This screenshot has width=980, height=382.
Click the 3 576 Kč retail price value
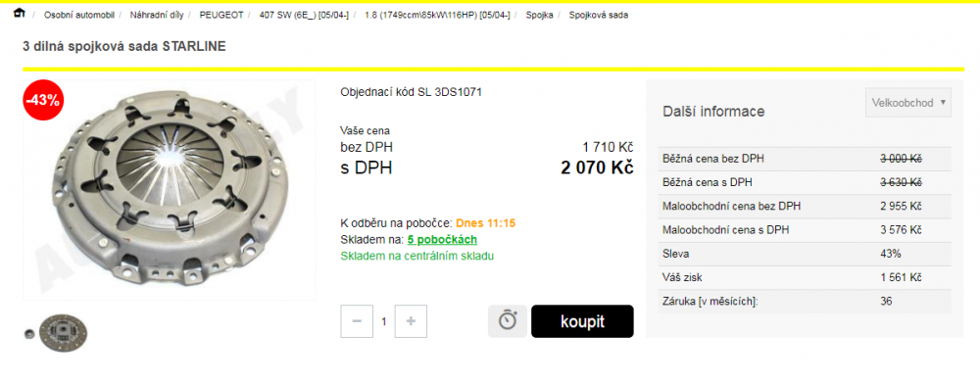click(x=902, y=230)
